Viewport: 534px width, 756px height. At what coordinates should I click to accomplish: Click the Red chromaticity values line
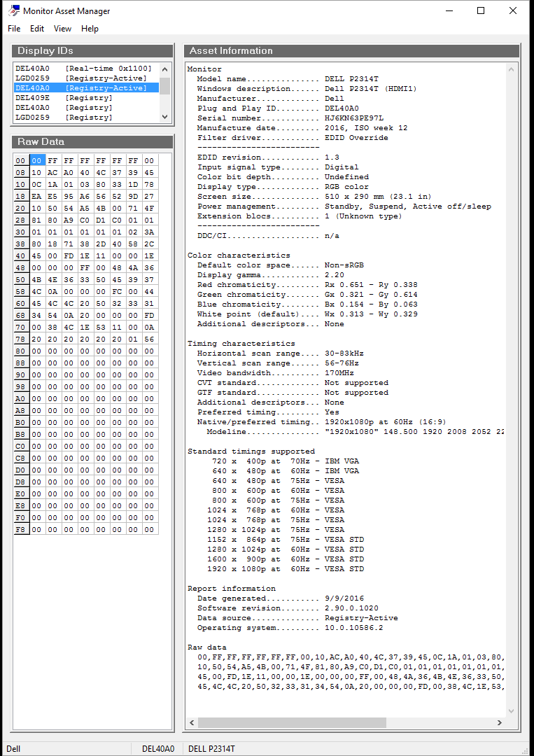307,284
